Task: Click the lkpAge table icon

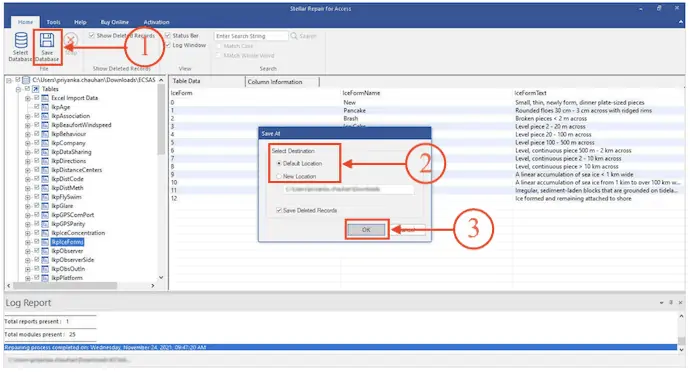Action: pos(45,107)
